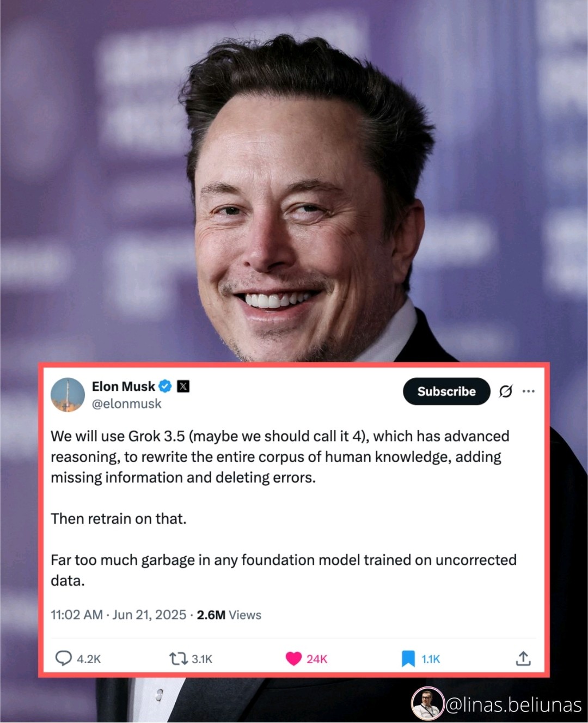The width and height of the screenshot is (588, 723).
Task: Open the 11:02 AM Jun 21, 2025 timestamp
Action: pyautogui.click(x=119, y=615)
